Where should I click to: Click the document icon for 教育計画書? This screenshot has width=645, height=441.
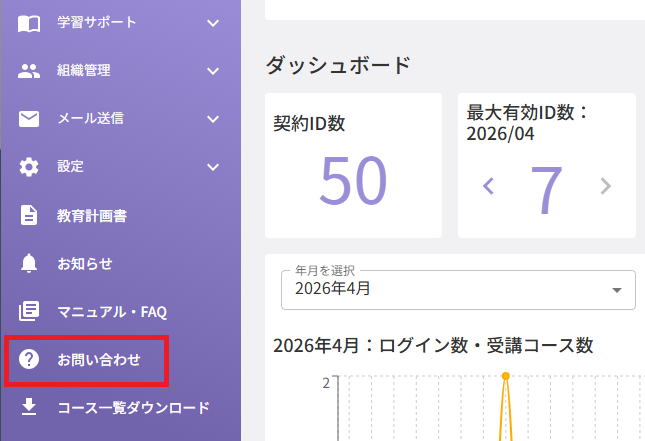point(29,215)
